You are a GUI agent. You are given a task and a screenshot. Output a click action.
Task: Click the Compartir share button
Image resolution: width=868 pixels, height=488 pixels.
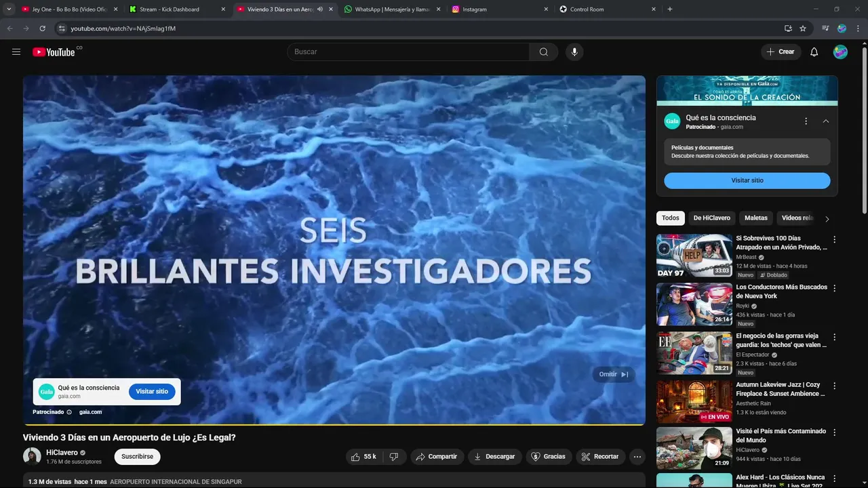click(x=437, y=457)
